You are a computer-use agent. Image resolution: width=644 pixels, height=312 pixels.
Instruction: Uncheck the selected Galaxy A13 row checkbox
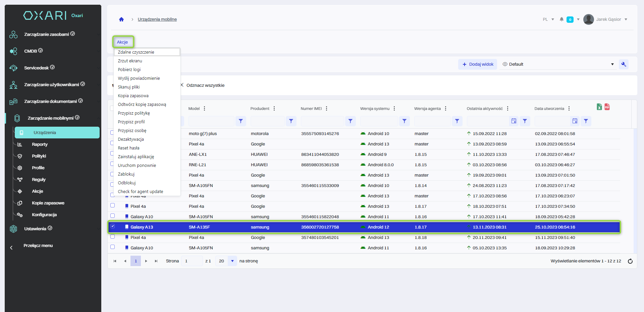click(113, 226)
